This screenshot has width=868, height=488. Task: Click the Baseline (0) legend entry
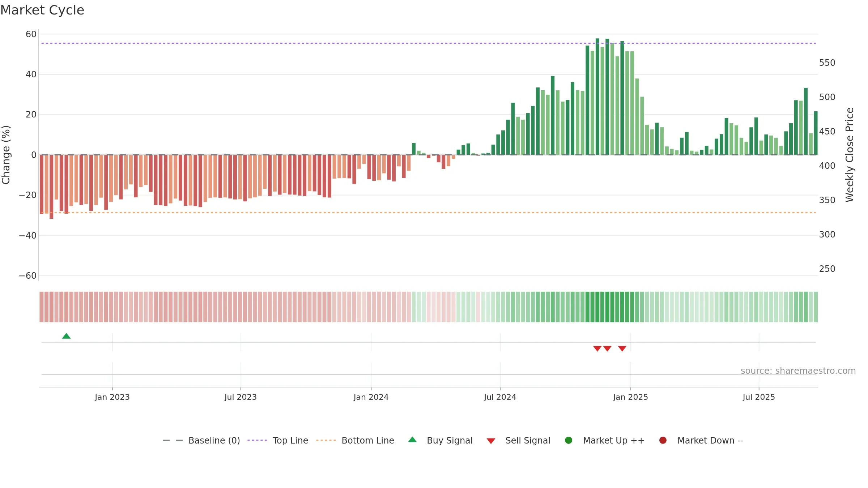pos(201,440)
